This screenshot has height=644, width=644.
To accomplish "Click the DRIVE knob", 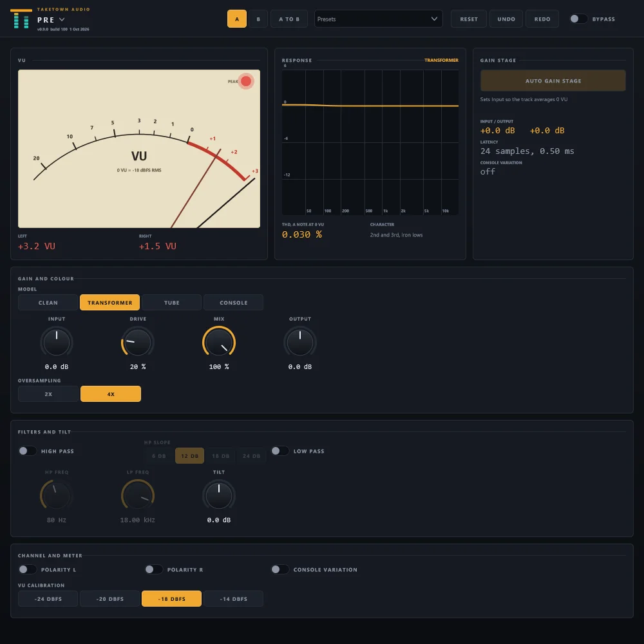I will [x=138, y=342].
